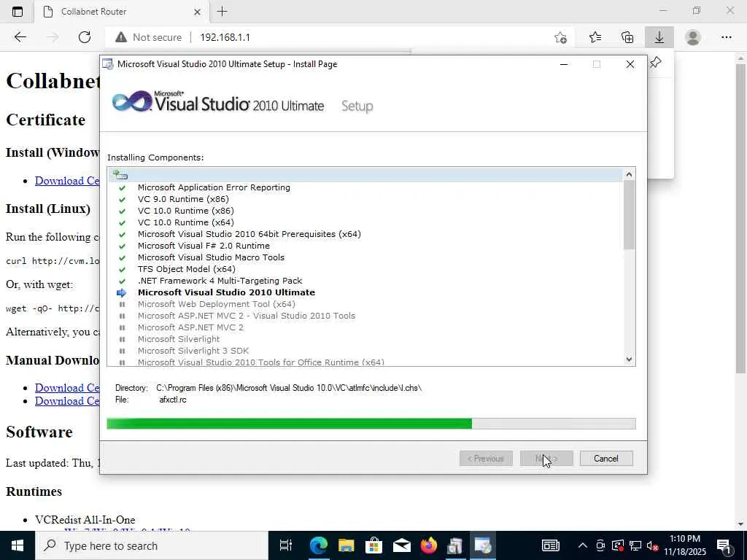Open the Windows Start menu

click(18, 545)
